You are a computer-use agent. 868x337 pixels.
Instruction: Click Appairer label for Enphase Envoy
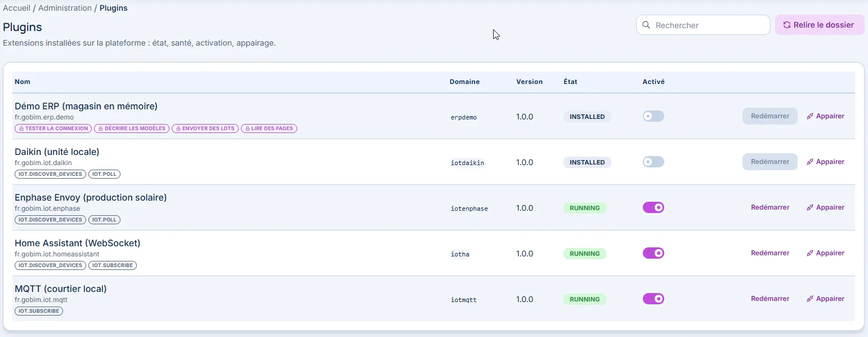click(830, 207)
